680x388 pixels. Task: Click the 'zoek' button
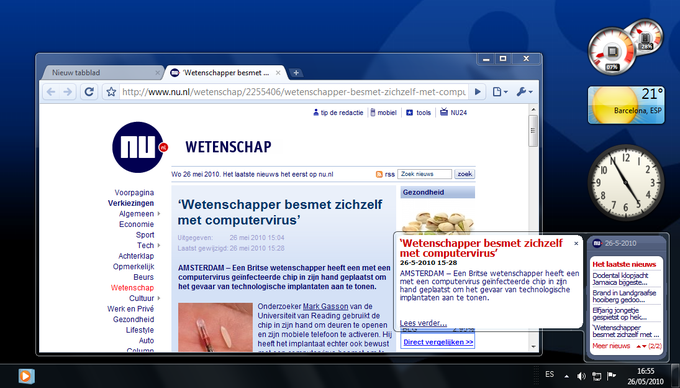point(464,174)
